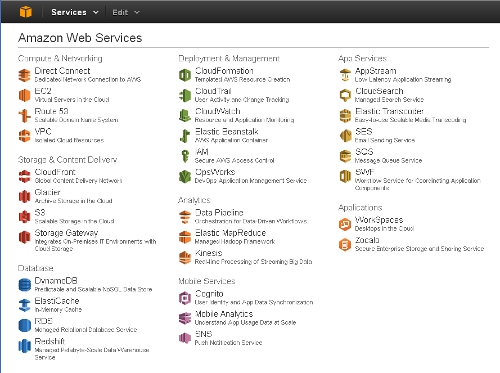Open the VPC service link
The width and height of the screenshot is (500, 373).
43,131
